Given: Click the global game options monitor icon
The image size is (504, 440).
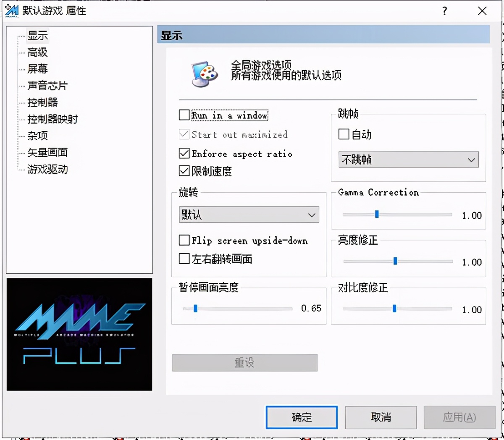Looking at the screenshot, I should coord(204,74).
